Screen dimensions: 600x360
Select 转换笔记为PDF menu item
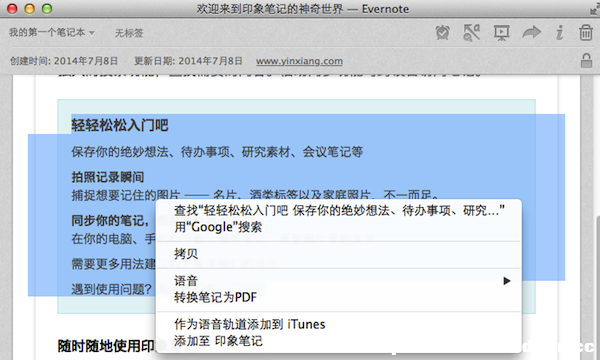point(339,297)
